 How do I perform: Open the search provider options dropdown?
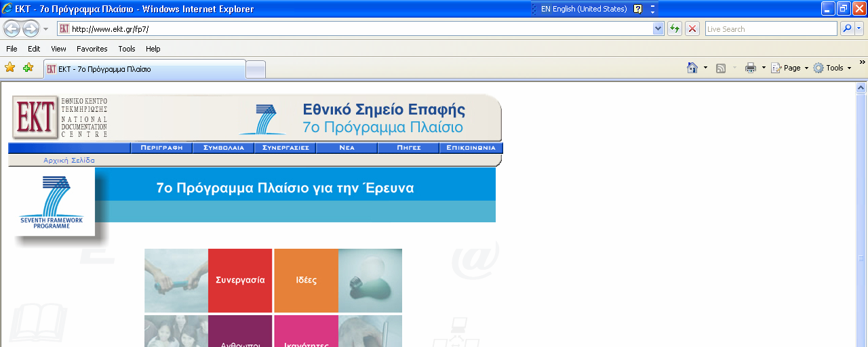point(859,28)
